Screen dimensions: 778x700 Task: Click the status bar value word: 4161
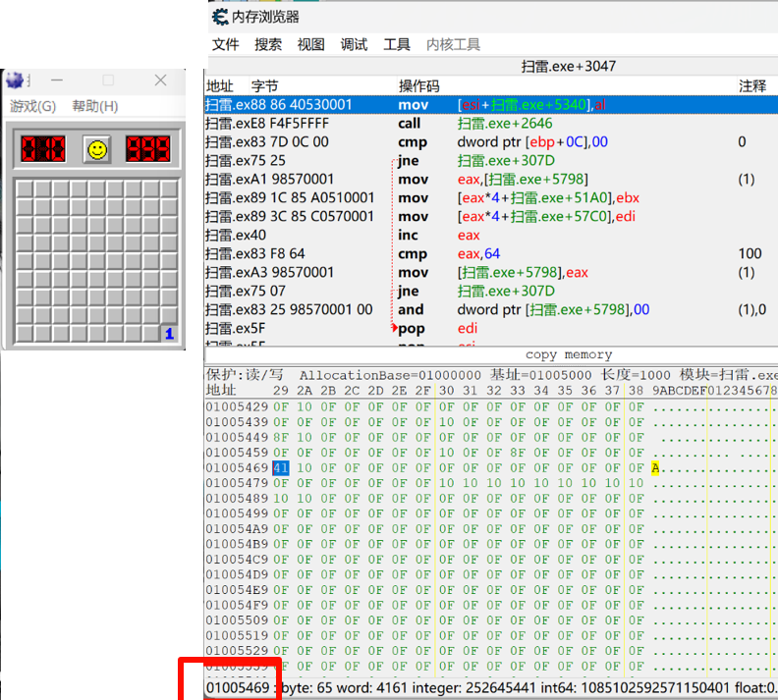371,688
